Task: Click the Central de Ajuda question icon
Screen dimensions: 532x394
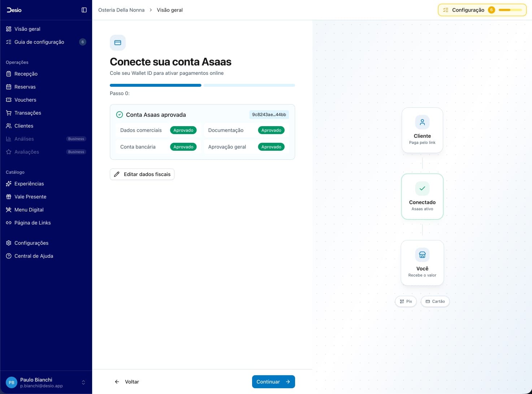Action: [9, 256]
